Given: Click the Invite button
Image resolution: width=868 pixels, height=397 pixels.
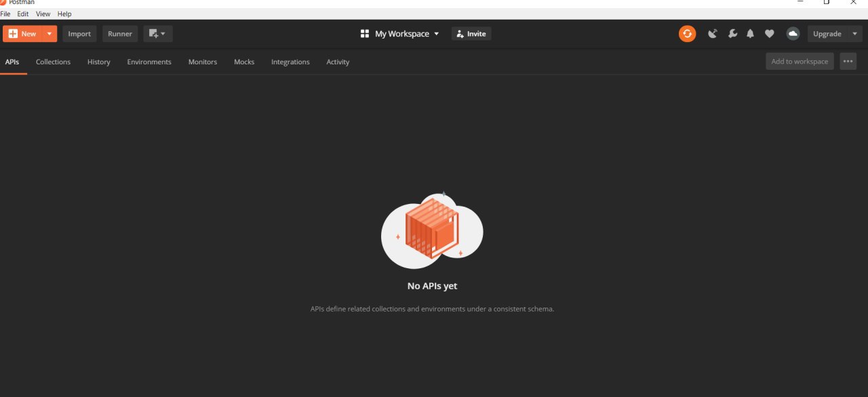Looking at the screenshot, I should click(x=471, y=34).
